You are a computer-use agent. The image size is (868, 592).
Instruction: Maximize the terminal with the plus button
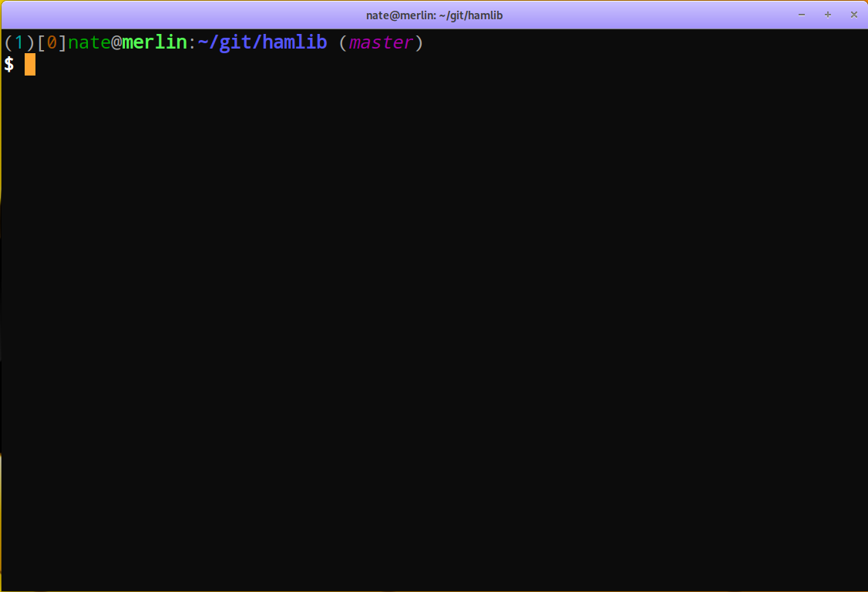(x=828, y=15)
